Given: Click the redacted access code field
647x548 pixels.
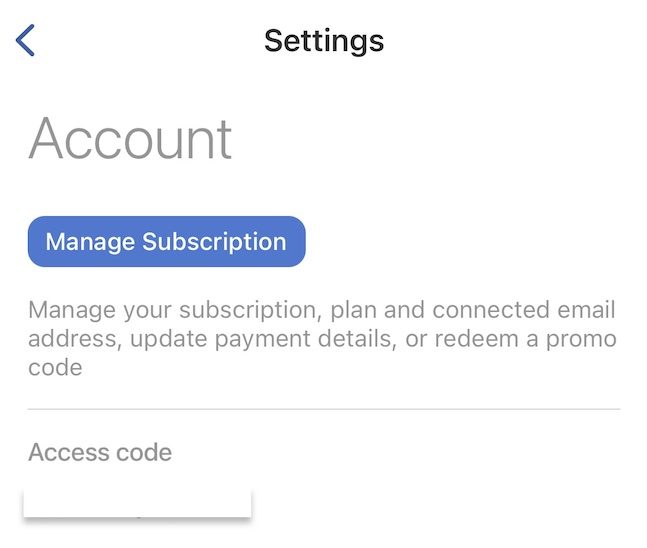Looking at the screenshot, I should (x=137, y=503).
